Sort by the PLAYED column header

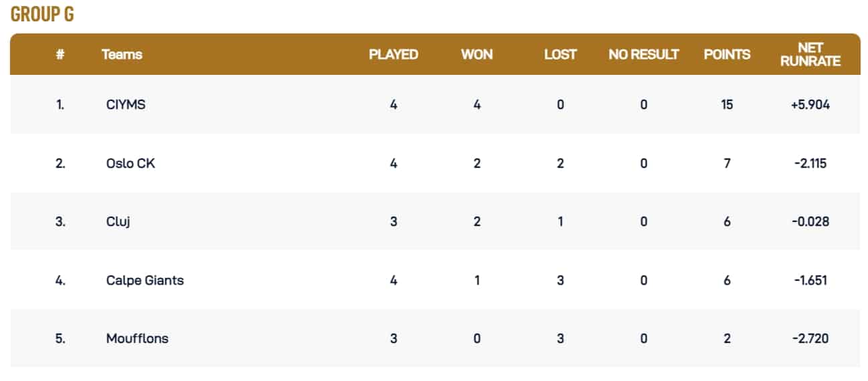[394, 55]
